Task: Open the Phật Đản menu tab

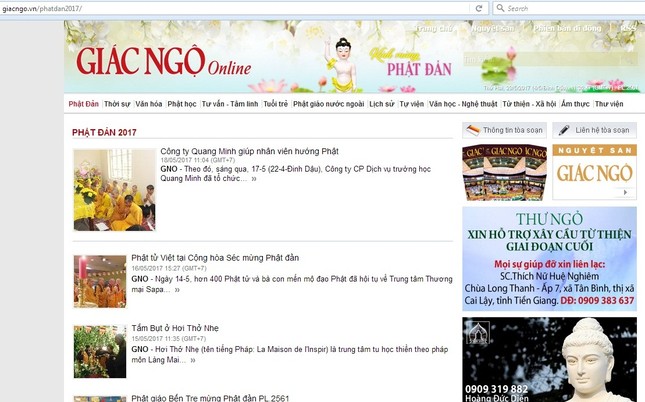Action: (x=84, y=104)
